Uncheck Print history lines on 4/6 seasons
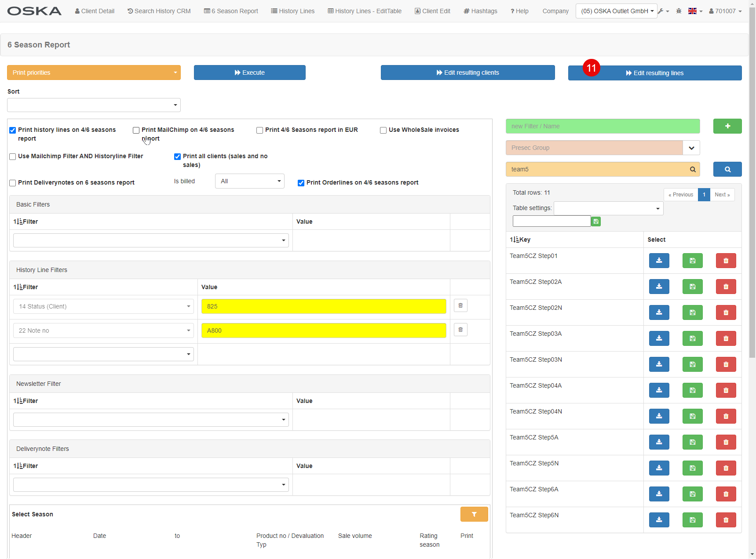Screen dimensions: 756x559 click(x=13, y=130)
